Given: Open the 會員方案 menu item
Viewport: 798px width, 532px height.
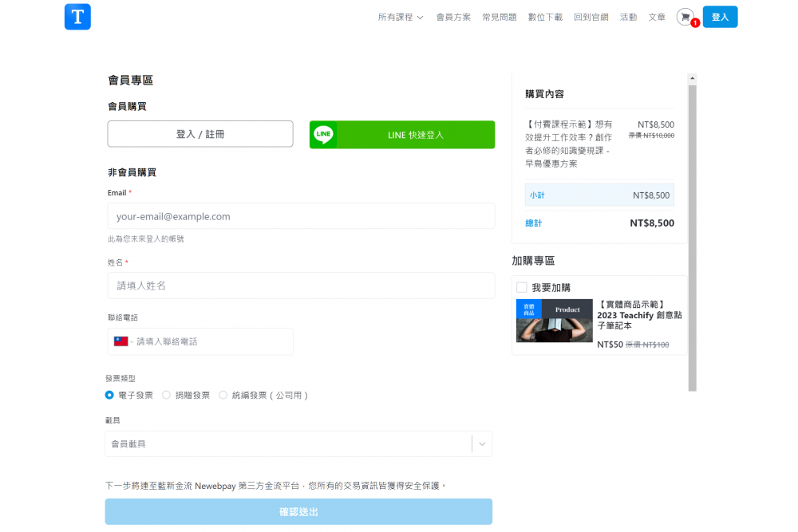Looking at the screenshot, I should [x=453, y=17].
